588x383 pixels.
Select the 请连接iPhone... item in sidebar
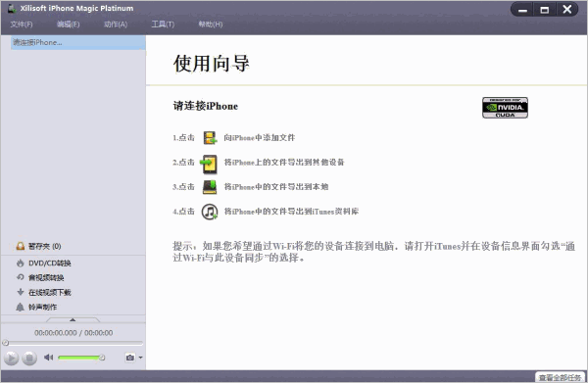pyautogui.click(x=78, y=42)
